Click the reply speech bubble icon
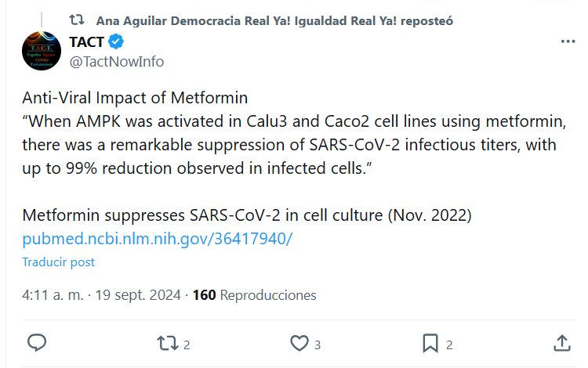 point(37,343)
